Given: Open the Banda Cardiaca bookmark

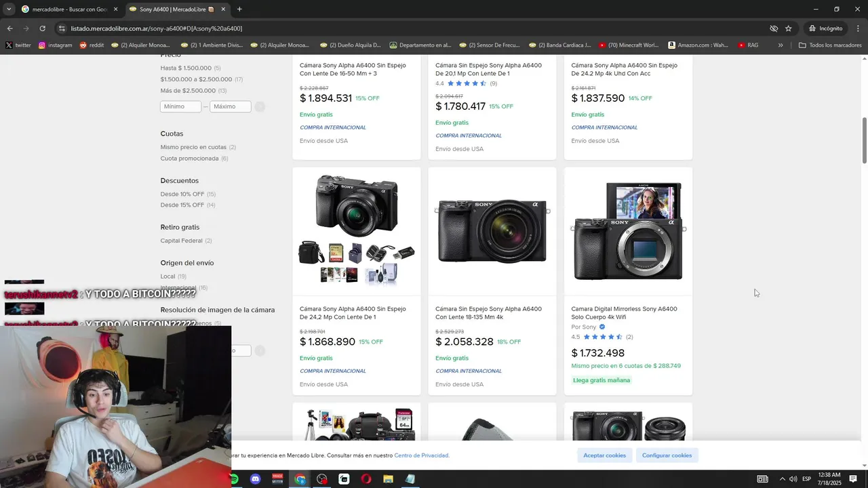Looking at the screenshot, I should (x=559, y=45).
